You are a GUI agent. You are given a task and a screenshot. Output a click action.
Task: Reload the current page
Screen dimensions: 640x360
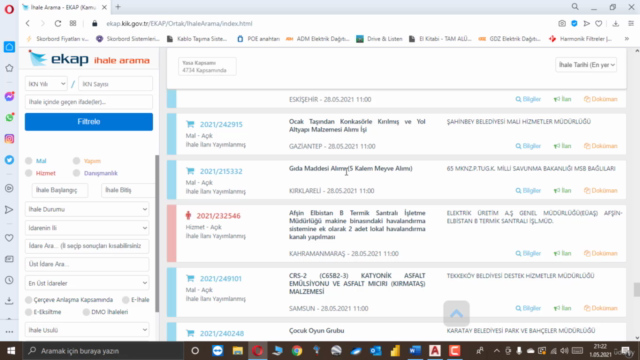(58, 24)
